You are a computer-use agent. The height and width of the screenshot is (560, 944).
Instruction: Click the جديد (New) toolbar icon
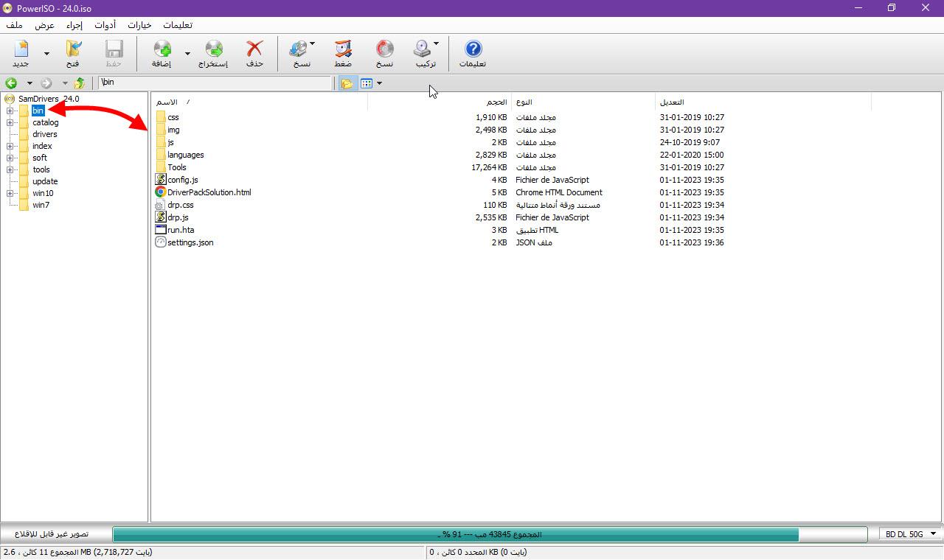(x=21, y=49)
